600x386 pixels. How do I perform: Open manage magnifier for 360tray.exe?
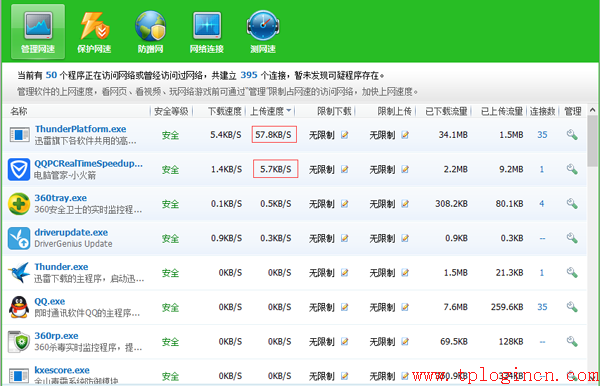click(572, 204)
